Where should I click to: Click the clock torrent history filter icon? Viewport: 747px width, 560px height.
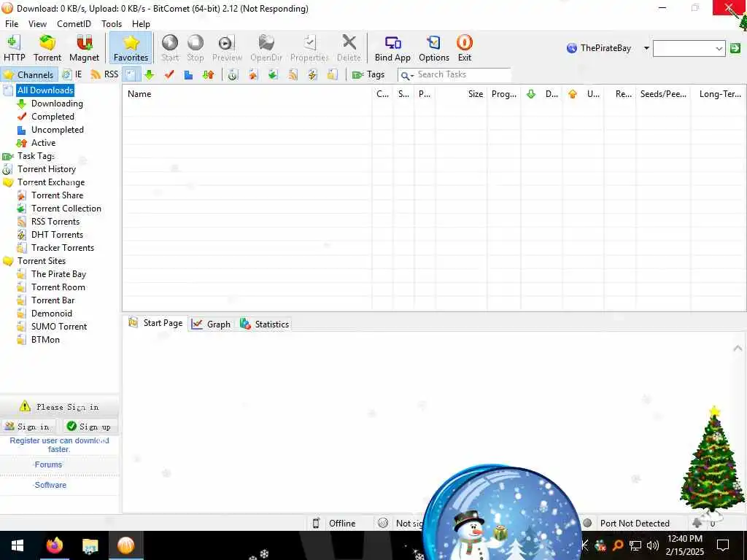(233, 75)
